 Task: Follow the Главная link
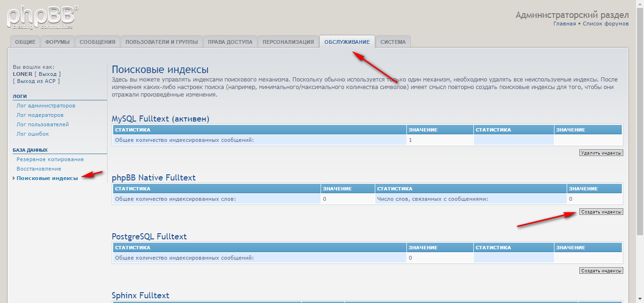tap(564, 24)
